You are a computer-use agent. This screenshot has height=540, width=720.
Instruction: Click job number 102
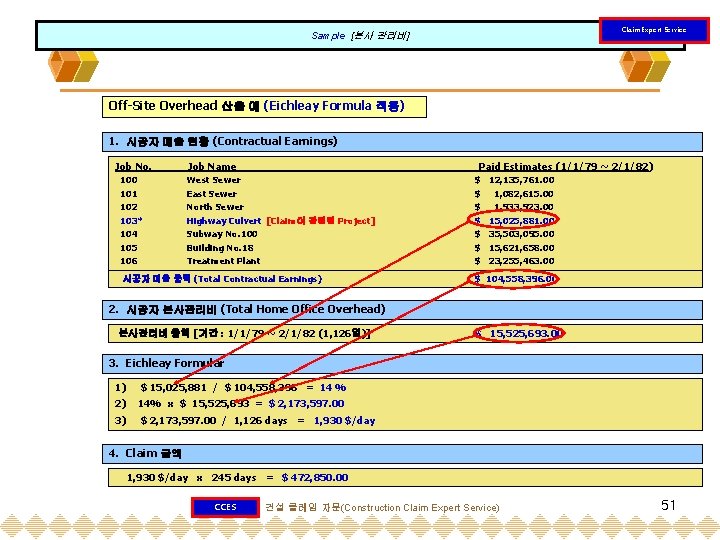click(129, 207)
